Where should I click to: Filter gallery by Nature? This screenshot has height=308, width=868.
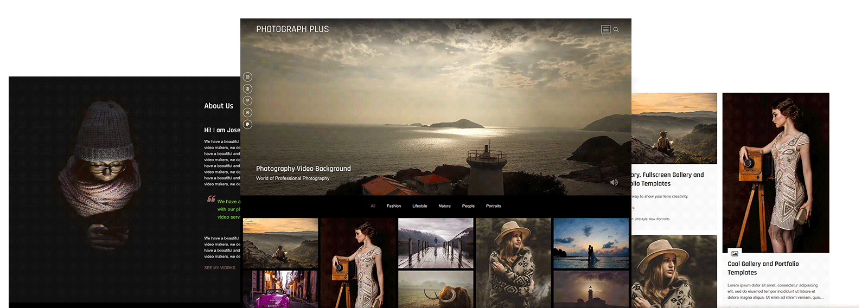[x=444, y=206]
